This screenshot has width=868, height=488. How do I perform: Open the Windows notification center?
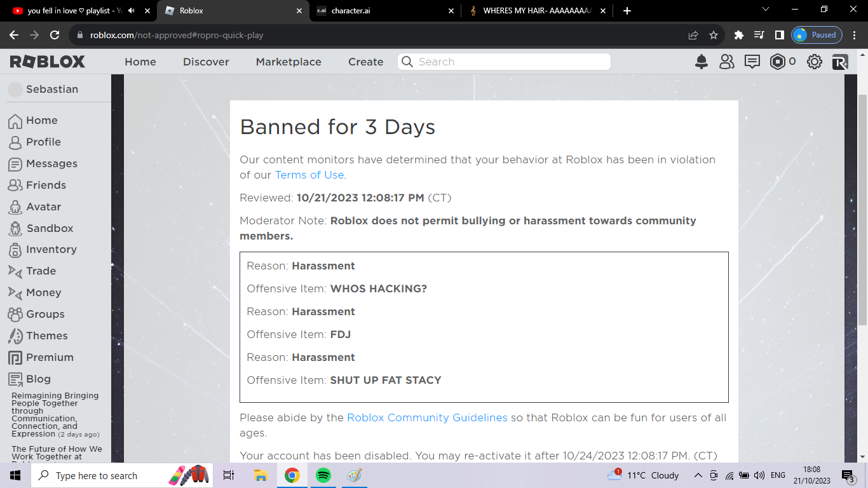(x=848, y=475)
